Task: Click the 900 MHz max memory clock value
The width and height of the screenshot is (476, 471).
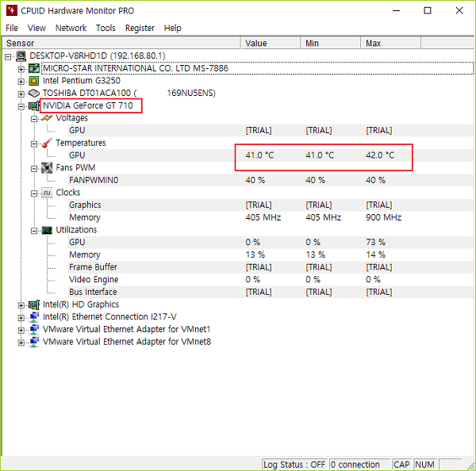Action: 383,217
